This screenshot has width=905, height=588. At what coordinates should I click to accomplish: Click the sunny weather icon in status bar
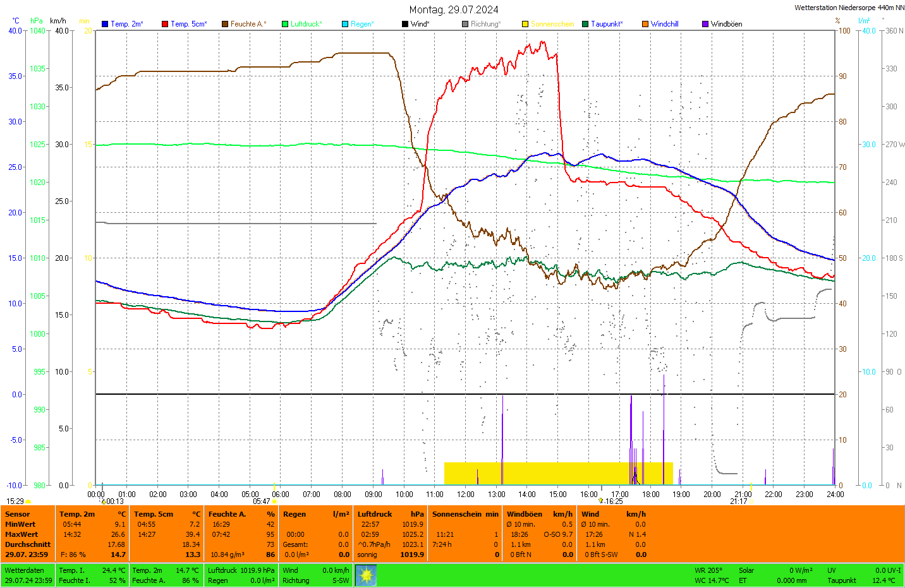pos(366,575)
